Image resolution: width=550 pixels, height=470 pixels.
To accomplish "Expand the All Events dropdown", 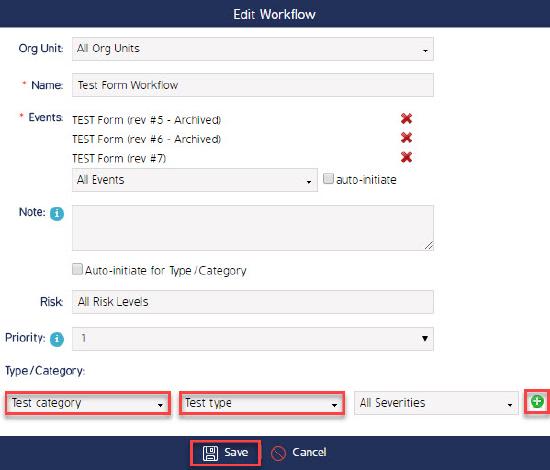I will (195, 180).
